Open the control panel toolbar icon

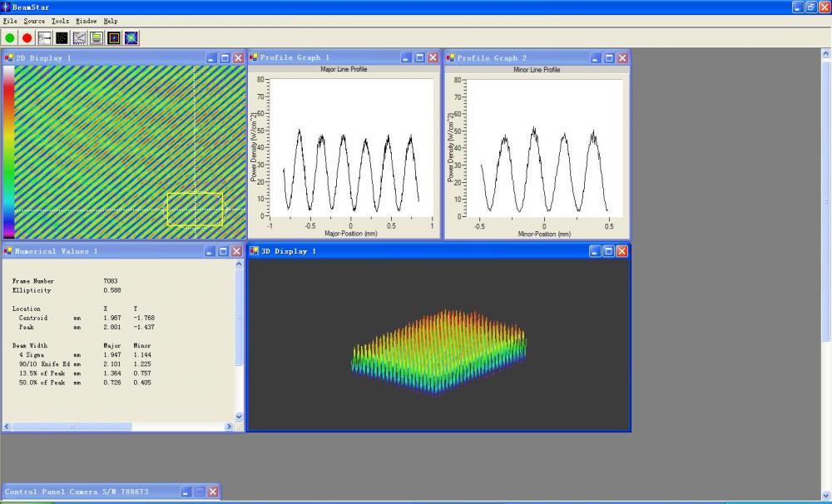coord(45,37)
